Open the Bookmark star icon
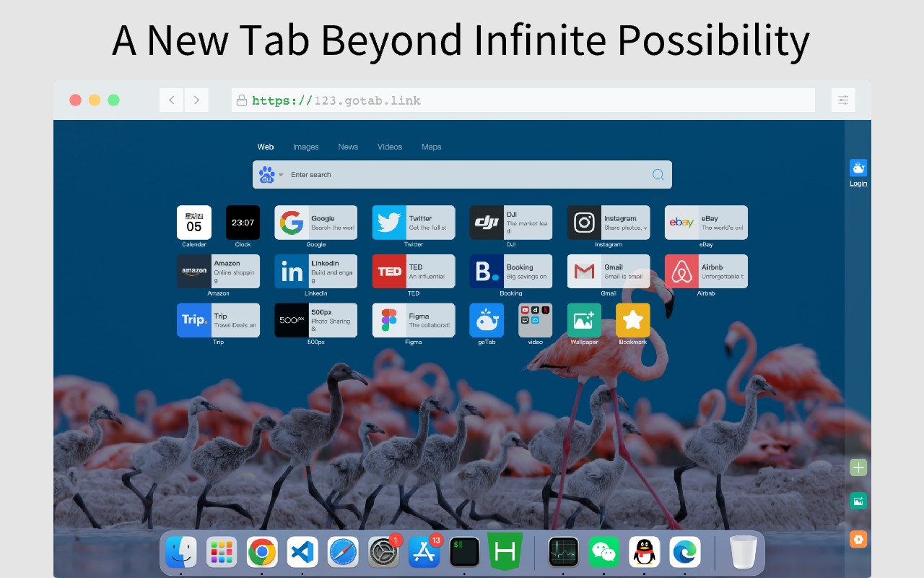The image size is (924, 578). pyautogui.click(x=633, y=320)
